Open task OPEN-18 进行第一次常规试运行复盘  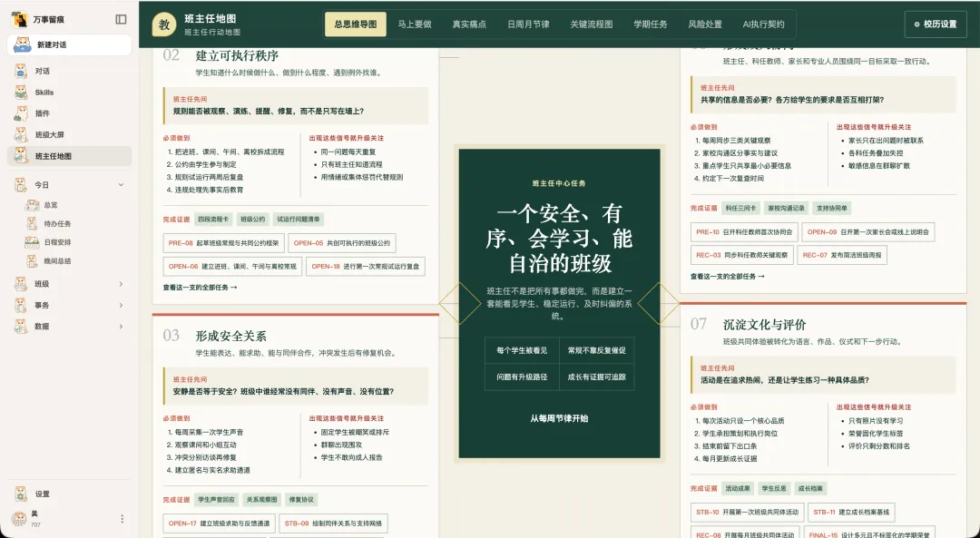point(366,266)
